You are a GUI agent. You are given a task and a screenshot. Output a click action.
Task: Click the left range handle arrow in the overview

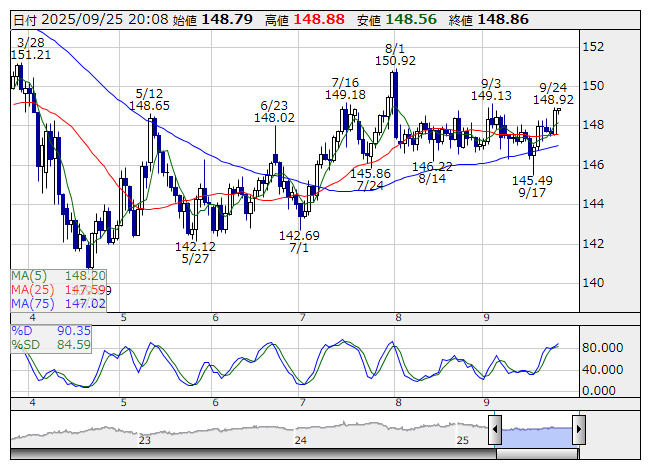(494, 431)
